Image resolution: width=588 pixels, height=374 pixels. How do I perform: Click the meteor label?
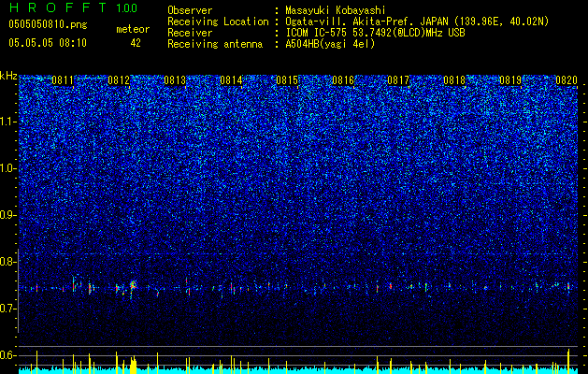[x=133, y=29]
